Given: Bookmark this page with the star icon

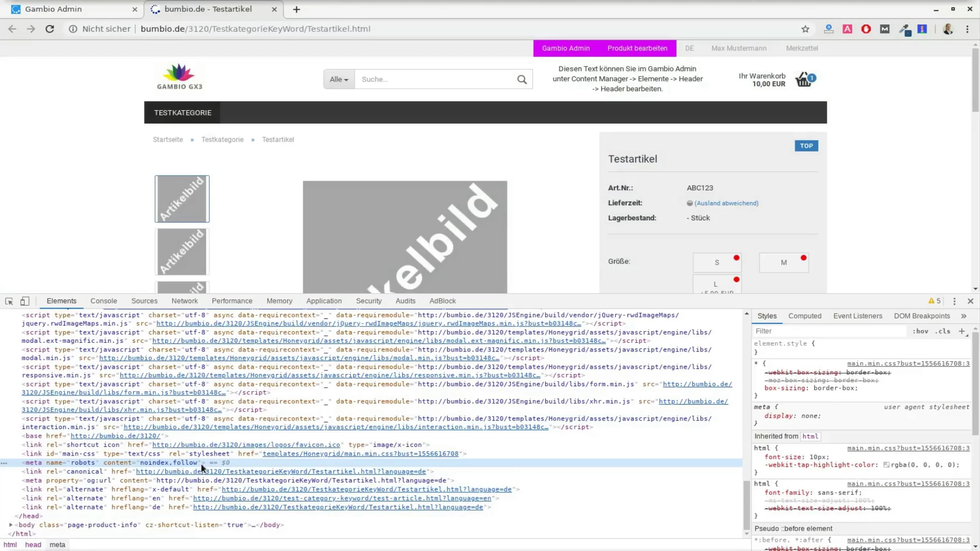Looking at the screenshot, I should pos(805,29).
